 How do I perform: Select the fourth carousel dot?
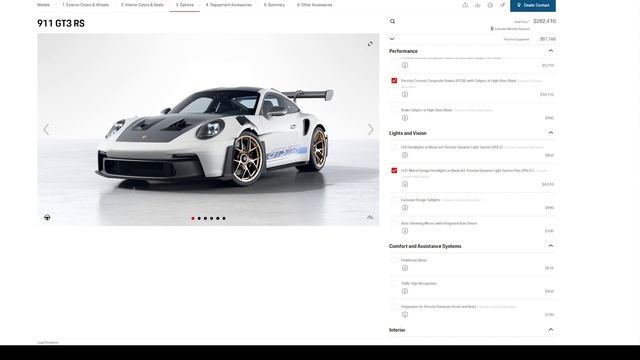click(211, 218)
